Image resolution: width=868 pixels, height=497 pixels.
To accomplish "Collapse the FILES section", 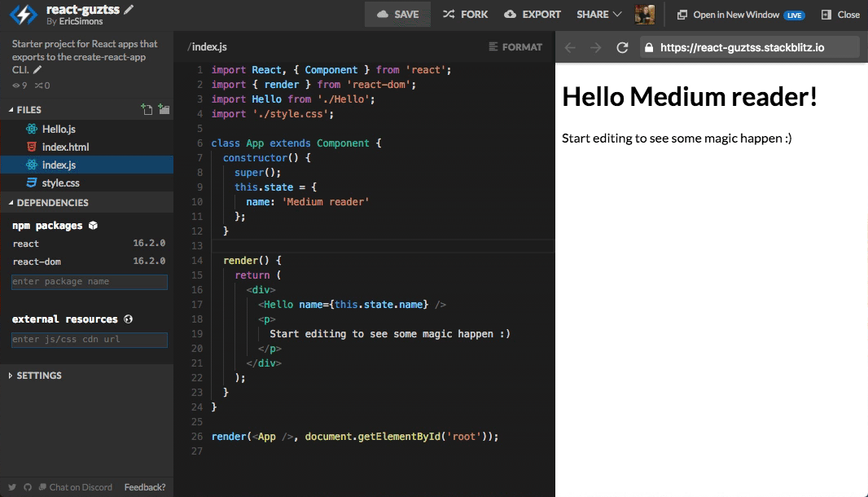I will tap(25, 110).
